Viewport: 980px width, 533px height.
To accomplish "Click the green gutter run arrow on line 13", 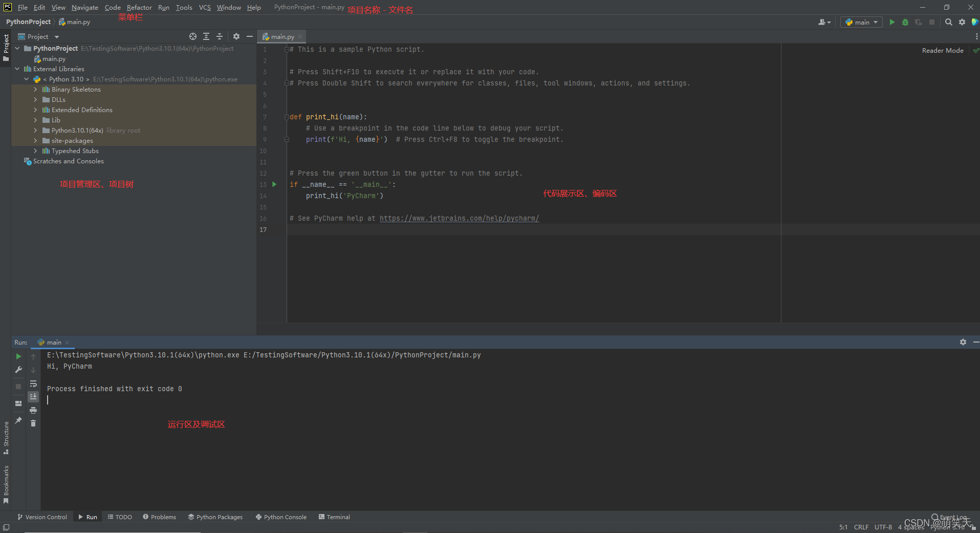I will click(274, 184).
